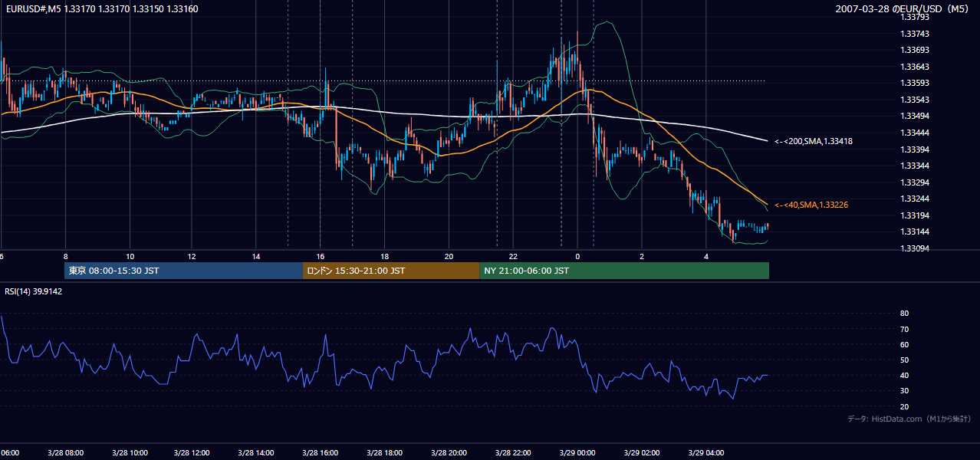Click price axis value 1.33494
This screenshot has height=460, width=980.
(914, 116)
